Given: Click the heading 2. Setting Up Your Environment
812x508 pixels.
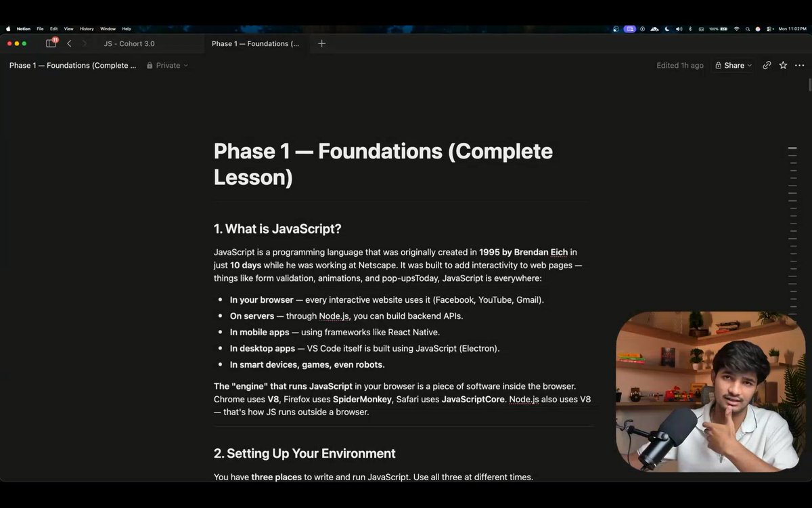Looking at the screenshot, I should click(304, 453).
